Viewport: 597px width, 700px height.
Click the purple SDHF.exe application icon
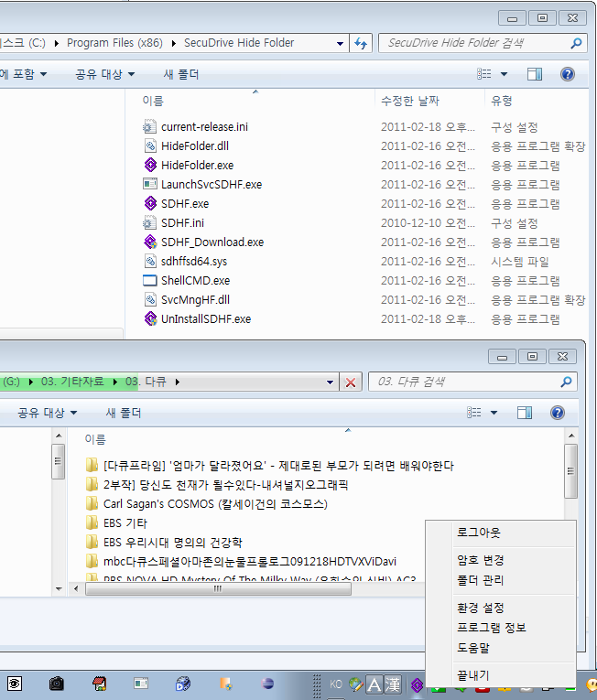click(x=150, y=203)
